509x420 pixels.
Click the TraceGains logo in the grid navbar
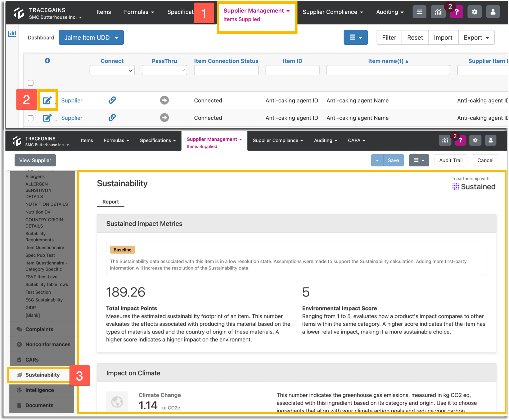click(x=19, y=13)
